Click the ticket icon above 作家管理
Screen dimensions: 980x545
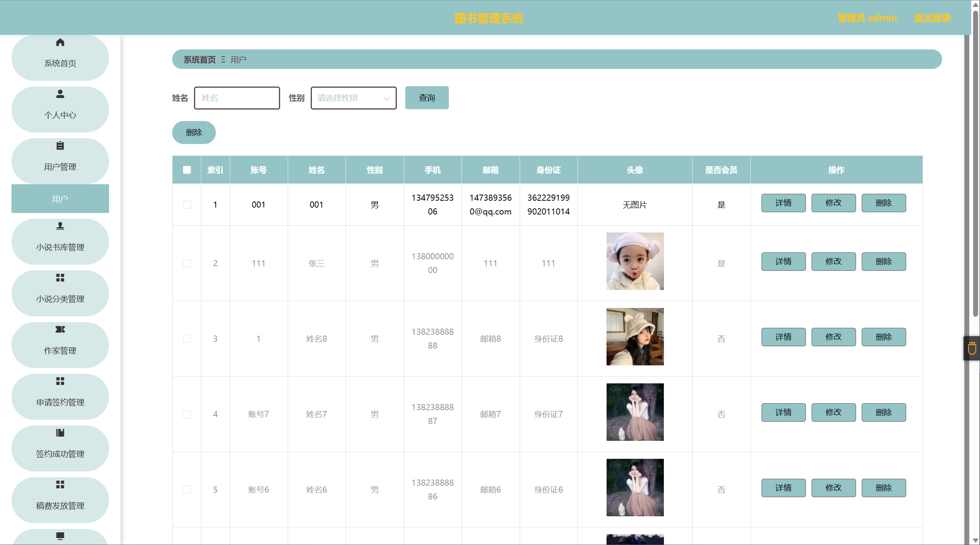(x=60, y=329)
